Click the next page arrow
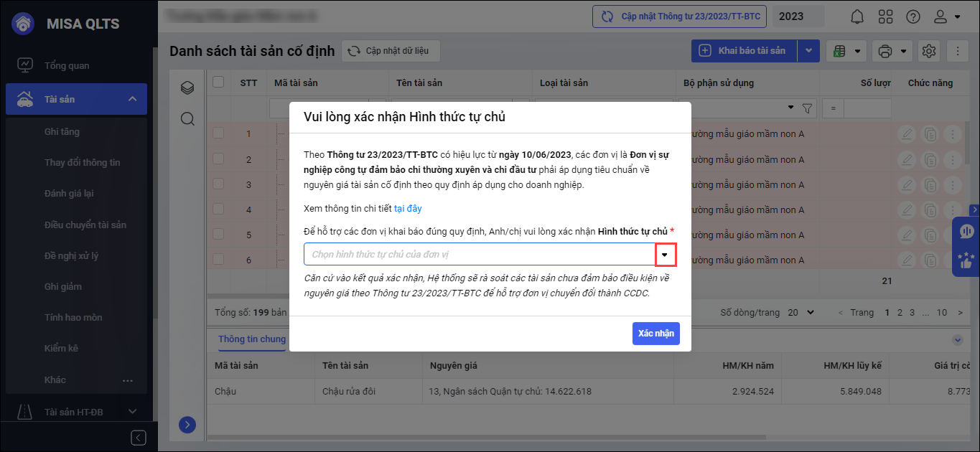The width and height of the screenshot is (980, 452). (961, 313)
